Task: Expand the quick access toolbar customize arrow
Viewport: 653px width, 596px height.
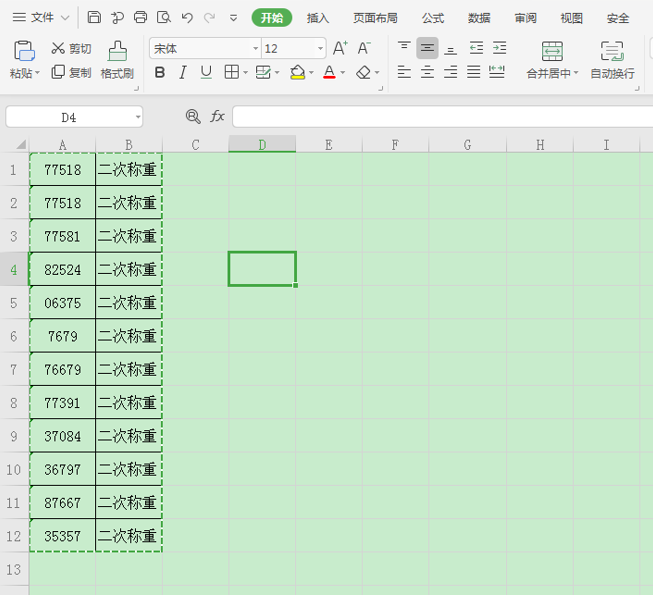Action: click(234, 18)
